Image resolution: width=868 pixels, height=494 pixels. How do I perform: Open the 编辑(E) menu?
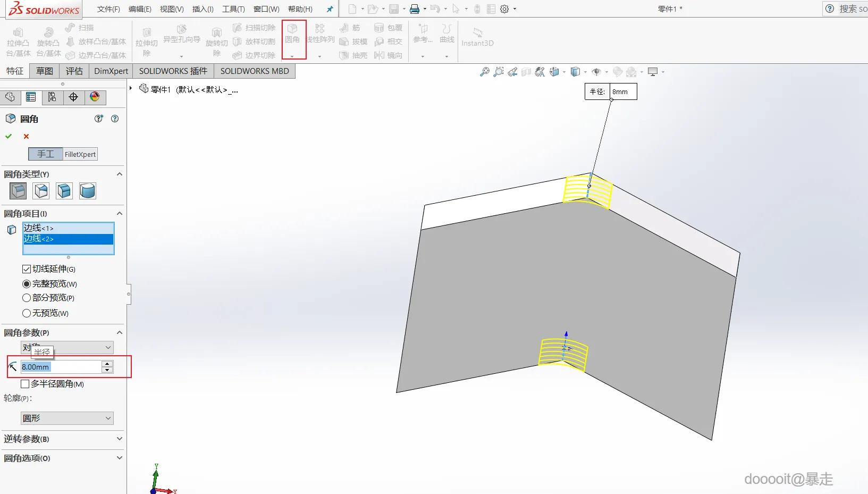pos(140,9)
